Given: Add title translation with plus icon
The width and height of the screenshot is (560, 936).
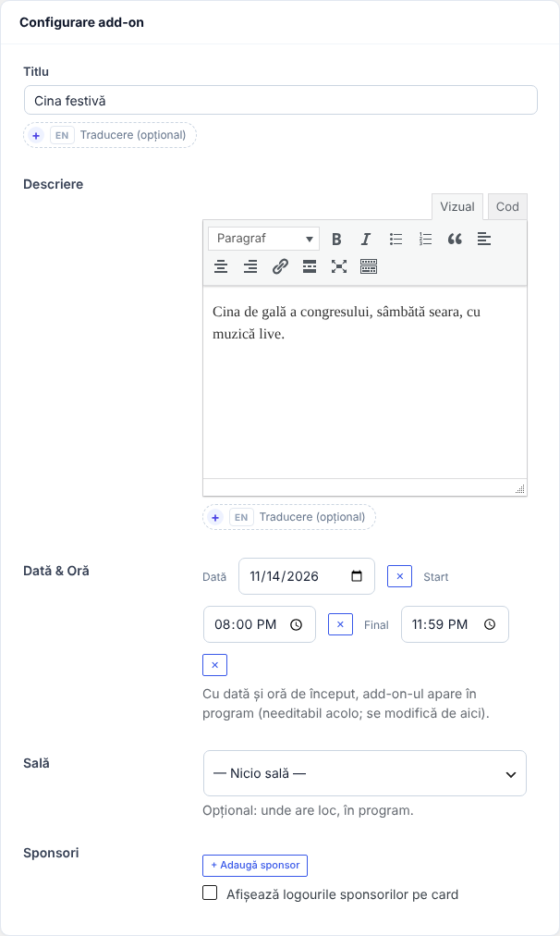Looking at the screenshot, I should click(36, 136).
